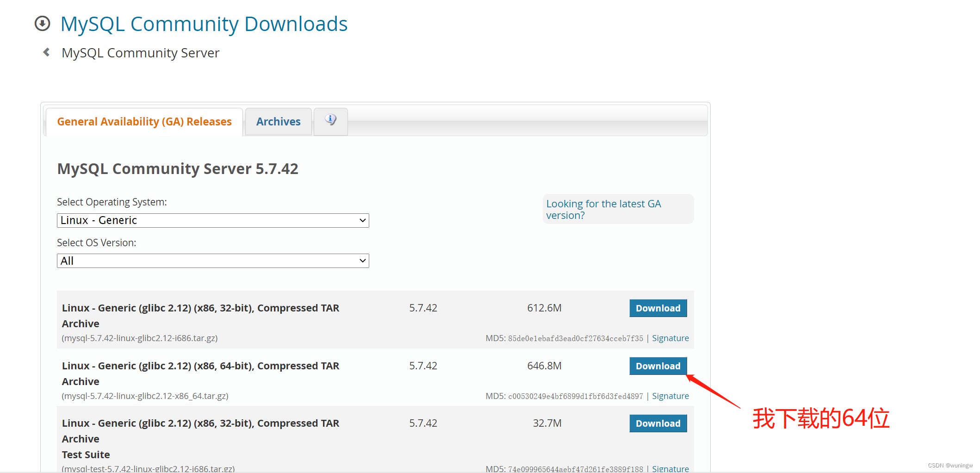Download the 32.7M Test Suite archive

click(x=658, y=423)
